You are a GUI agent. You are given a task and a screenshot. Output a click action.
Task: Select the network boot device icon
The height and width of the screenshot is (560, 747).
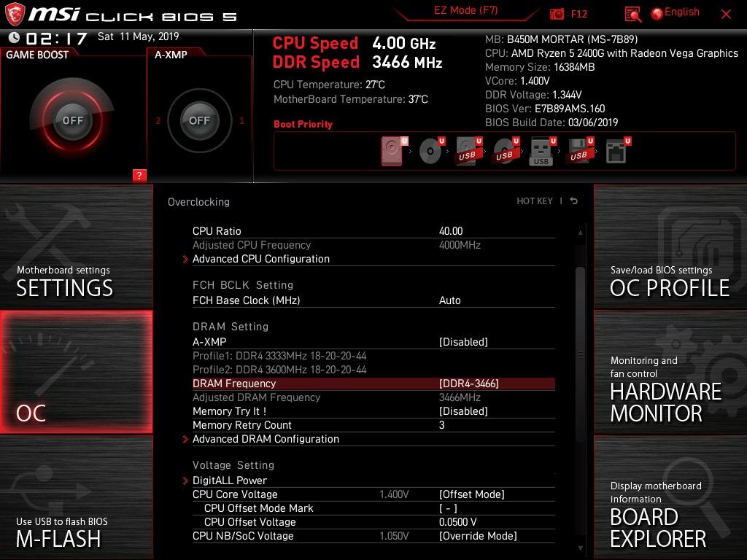coord(617,151)
